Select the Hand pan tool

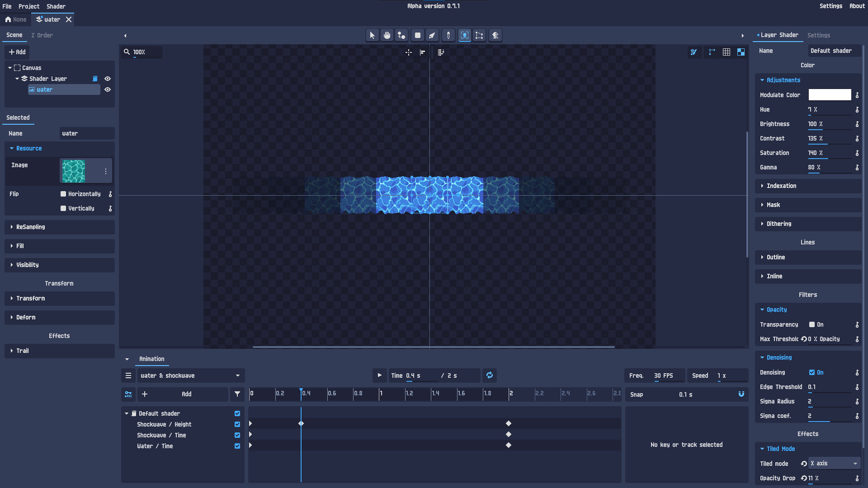(387, 35)
